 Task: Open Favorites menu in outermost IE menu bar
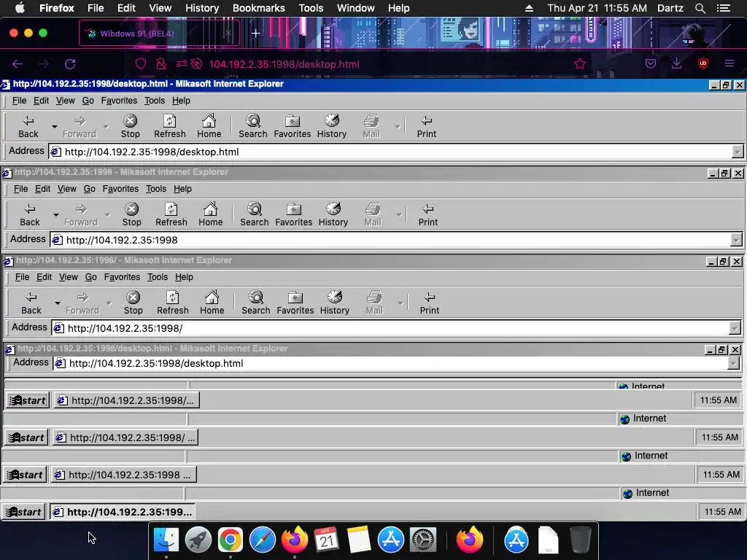point(119,101)
